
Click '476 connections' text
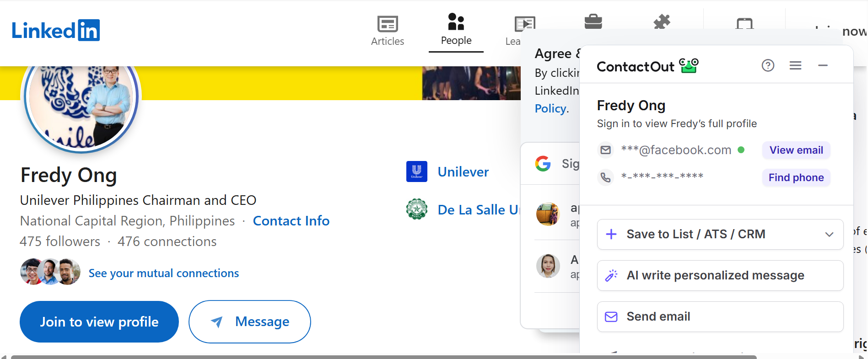point(167,241)
